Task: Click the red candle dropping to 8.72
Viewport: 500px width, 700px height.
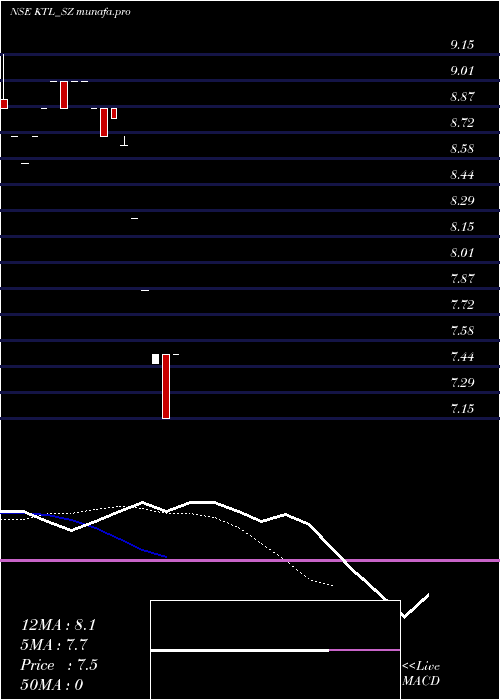Action: 104,122
